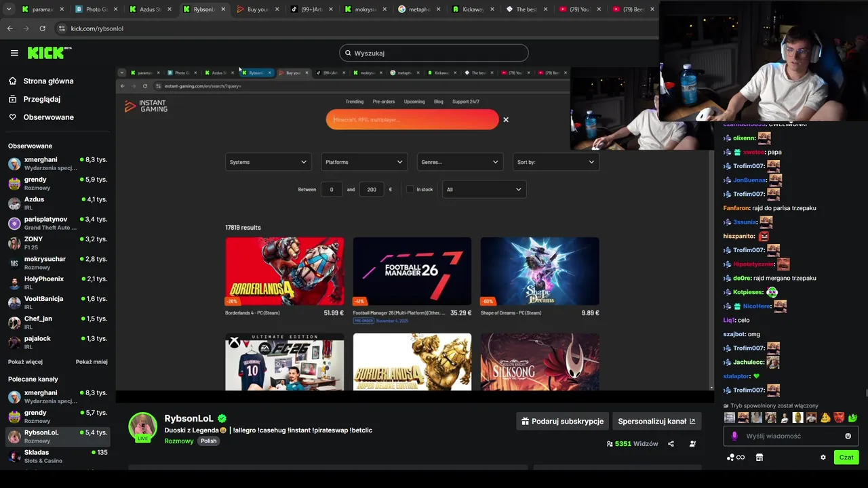The height and width of the screenshot is (488, 868).
Task: Click the channel points infinity icon
Action: click(x=741, y=457)
